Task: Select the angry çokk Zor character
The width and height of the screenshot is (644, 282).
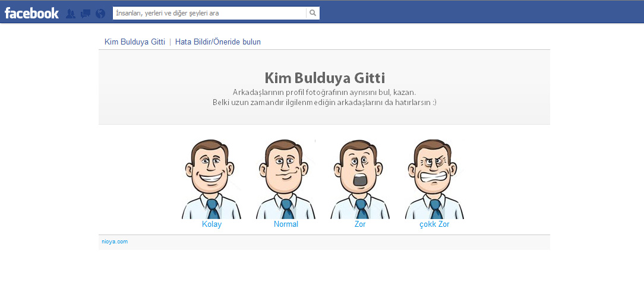Action: tap(435, 179)
